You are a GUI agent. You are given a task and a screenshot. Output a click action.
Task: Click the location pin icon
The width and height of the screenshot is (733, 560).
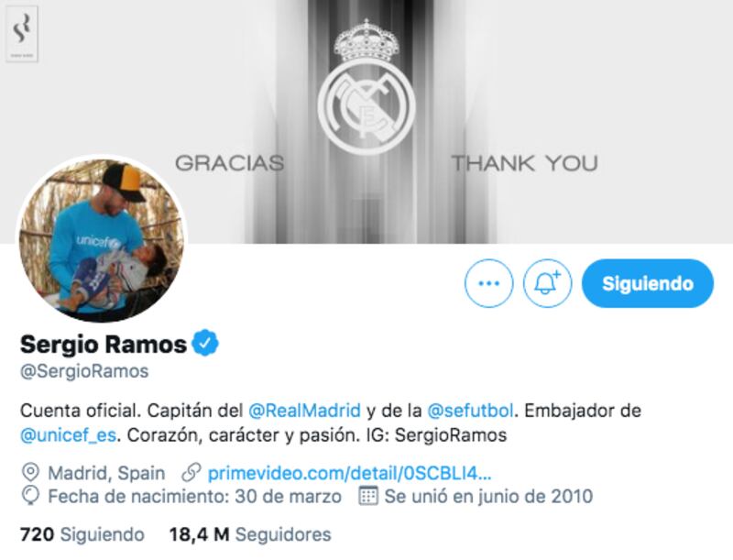coord(30,473)
